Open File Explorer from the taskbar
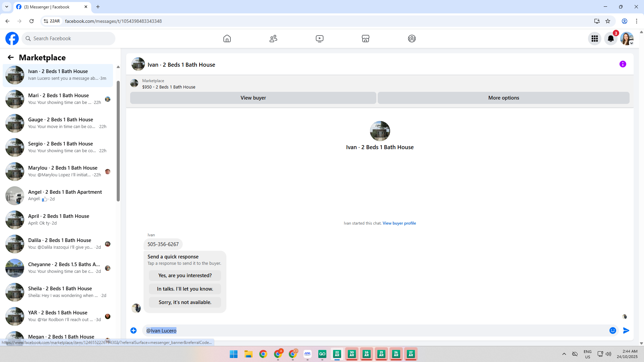 [249, 354]
